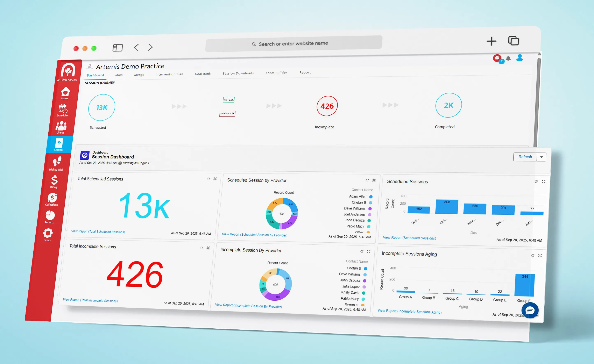This screenshot has width=594, height=364.
Task: Go back with the browser arrow
Action: tap(136, 47)
